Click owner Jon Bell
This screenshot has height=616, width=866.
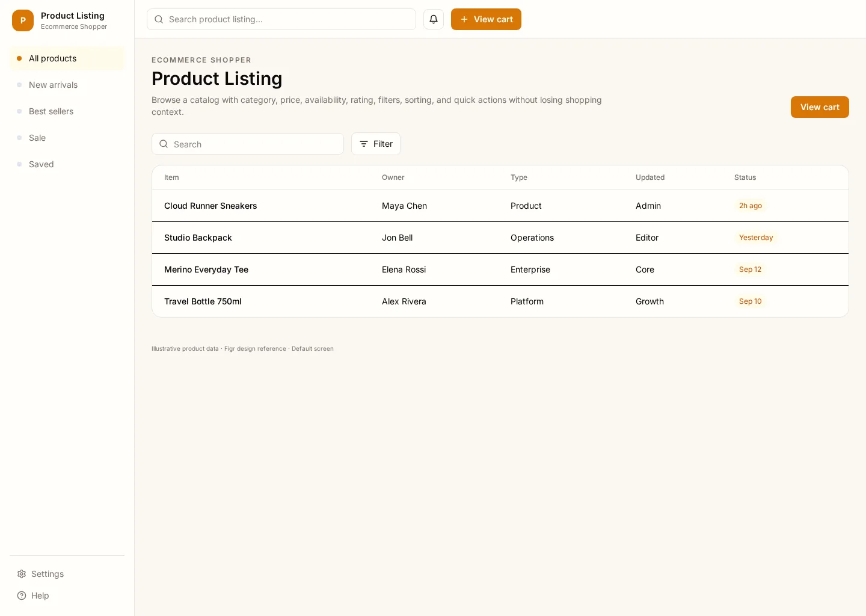click(x=398, y=238)
